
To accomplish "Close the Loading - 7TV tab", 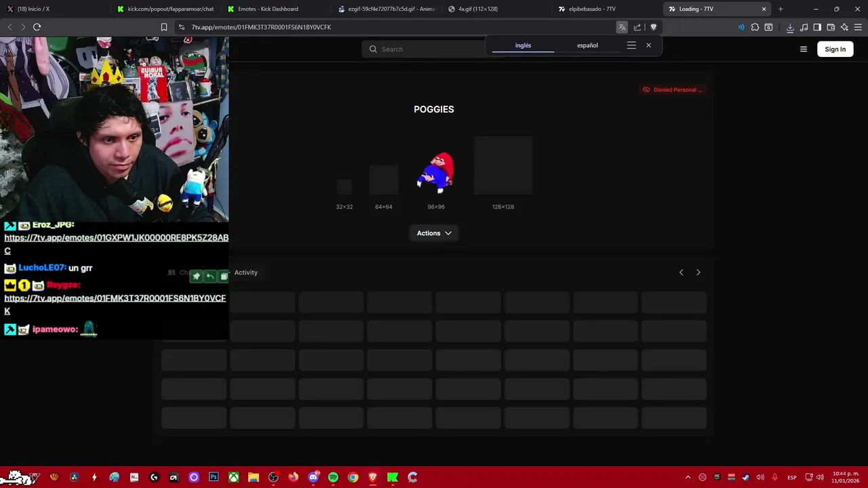I will coord(764,9).
